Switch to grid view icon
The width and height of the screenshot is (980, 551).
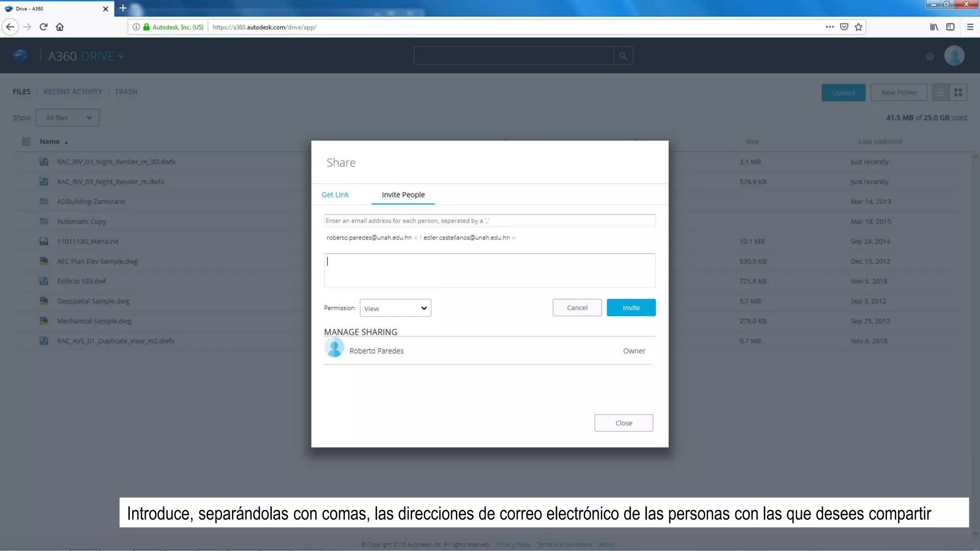pos(958,92)
